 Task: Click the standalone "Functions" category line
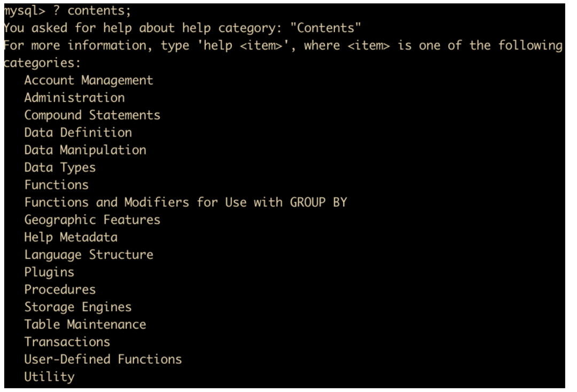point(56,185)
